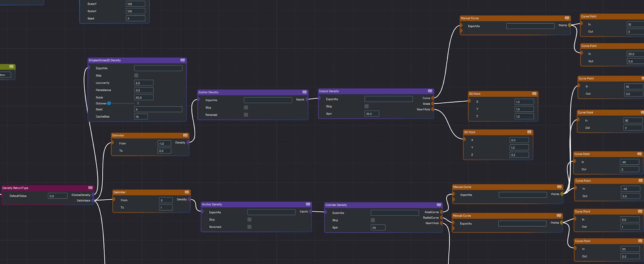Click the Delimiters port on Density ReturnType
This screenshot has width=644, height=264.
tap(93, 201)
